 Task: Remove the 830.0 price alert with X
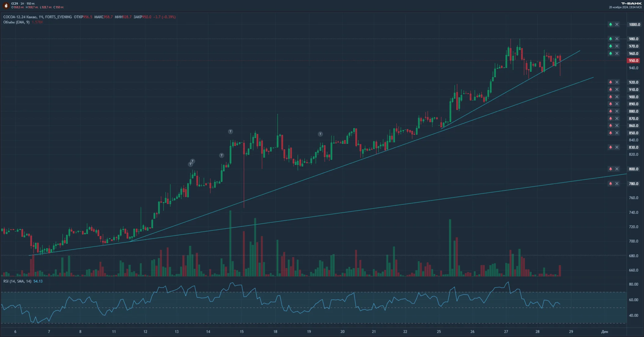coord(617,147)
